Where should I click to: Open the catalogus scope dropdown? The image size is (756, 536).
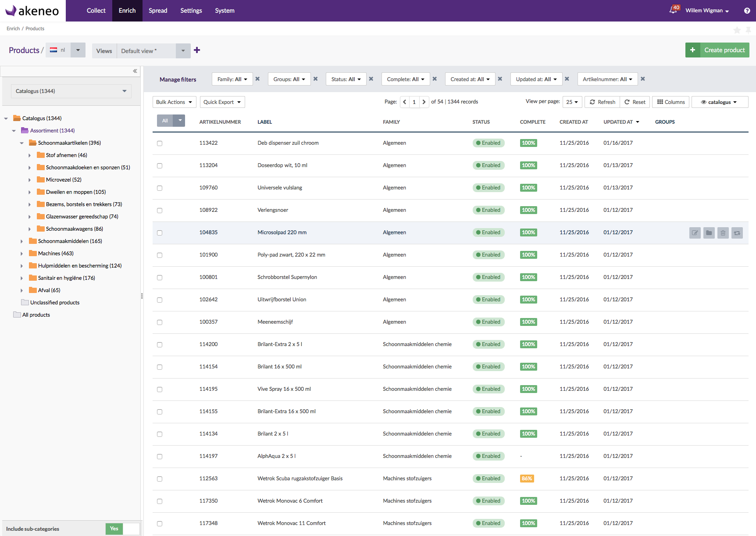click(720, 102)
